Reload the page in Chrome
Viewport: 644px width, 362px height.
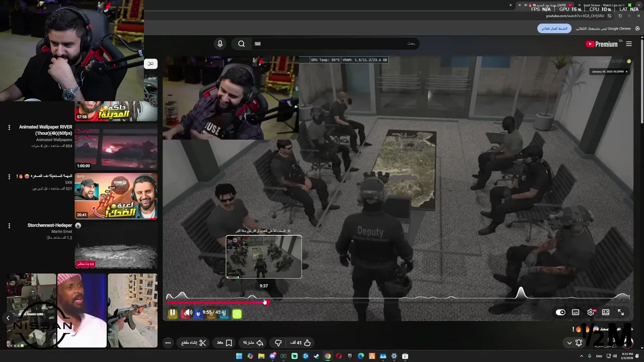pos(620,16)
